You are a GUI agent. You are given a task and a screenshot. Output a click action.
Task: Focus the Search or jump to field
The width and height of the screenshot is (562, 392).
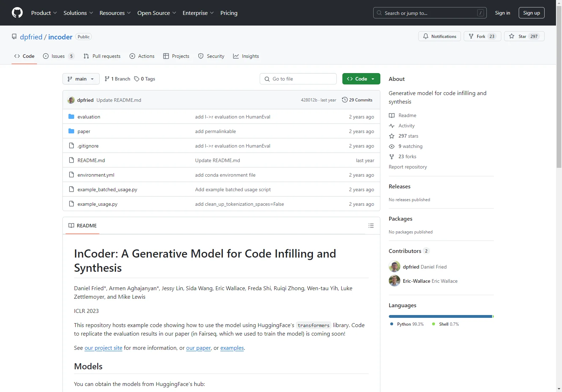430,13
